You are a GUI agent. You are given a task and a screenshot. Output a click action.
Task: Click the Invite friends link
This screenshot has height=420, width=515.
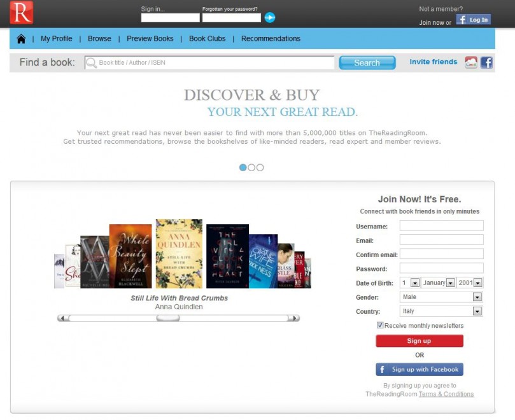[x=434, y=62]
